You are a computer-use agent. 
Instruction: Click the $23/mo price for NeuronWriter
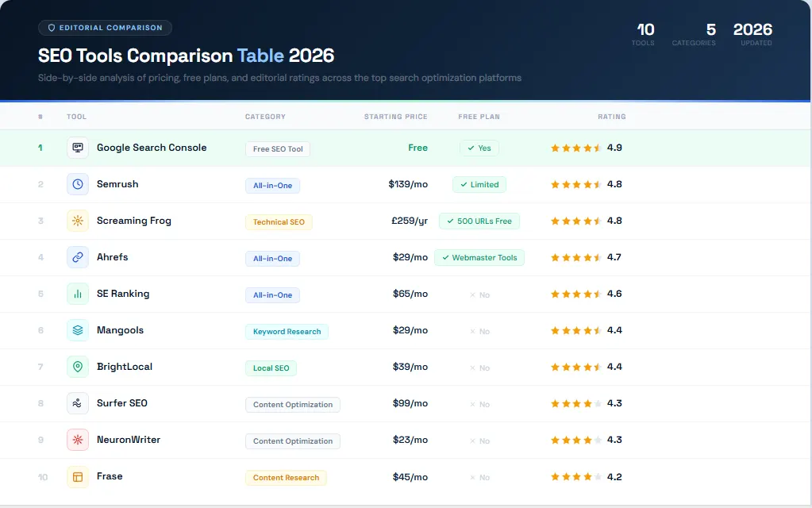410,441
